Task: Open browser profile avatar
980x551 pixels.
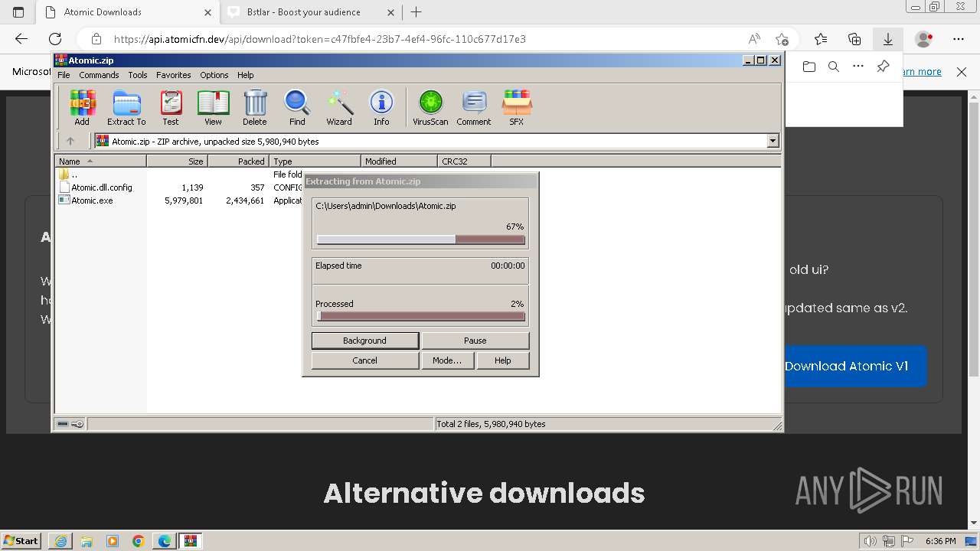Action: pyautogui.click(x=924, y=39)
